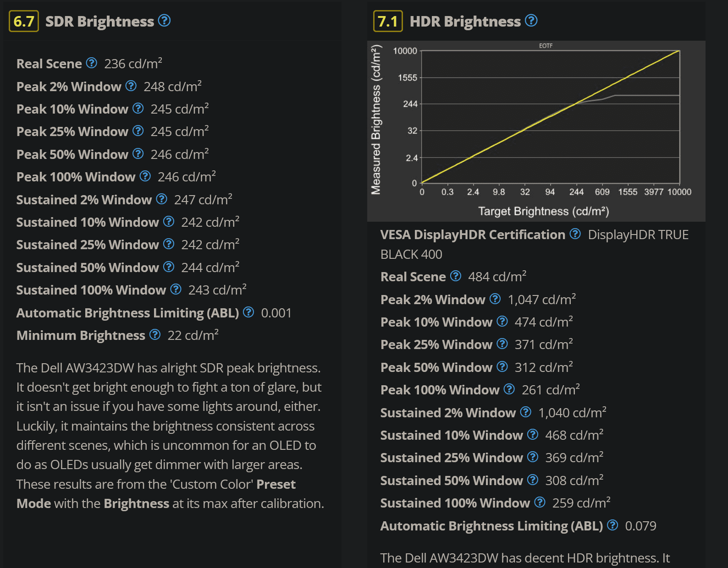
Task: Click the 484 cd/m² HDR real scene value
Action: click(497, 276)
